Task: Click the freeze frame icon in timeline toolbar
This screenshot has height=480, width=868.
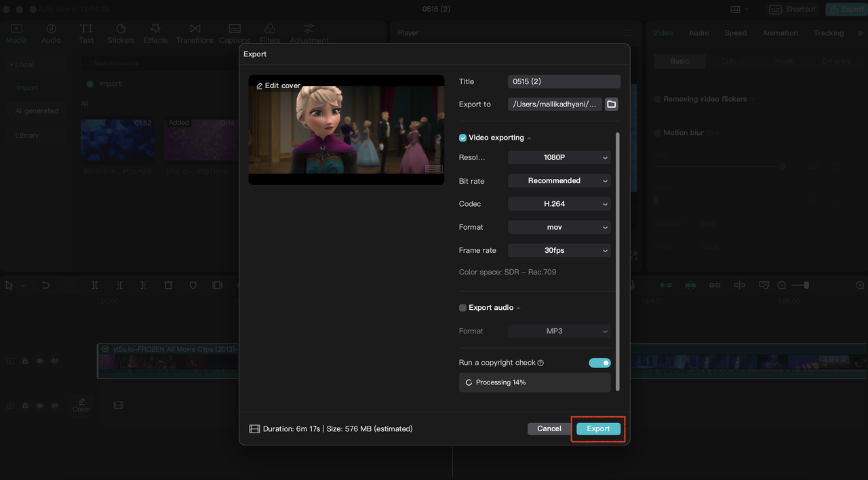Action: 217,285
